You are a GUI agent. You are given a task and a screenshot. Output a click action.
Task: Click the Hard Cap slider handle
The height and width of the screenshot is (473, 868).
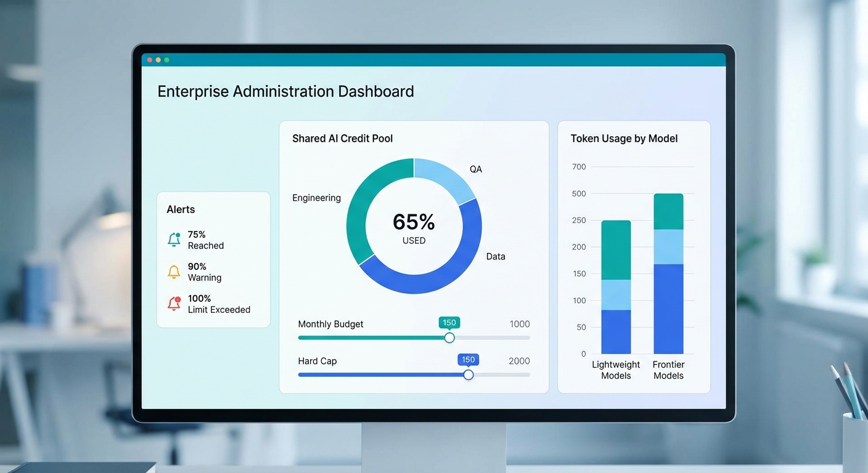(x=469, y=374)
